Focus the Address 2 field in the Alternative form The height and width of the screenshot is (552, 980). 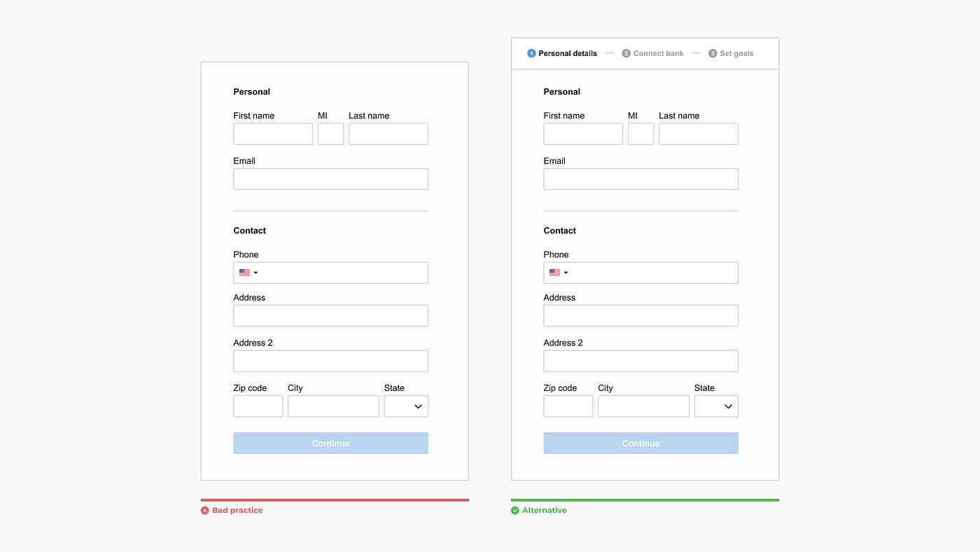(x=640, y=361)
